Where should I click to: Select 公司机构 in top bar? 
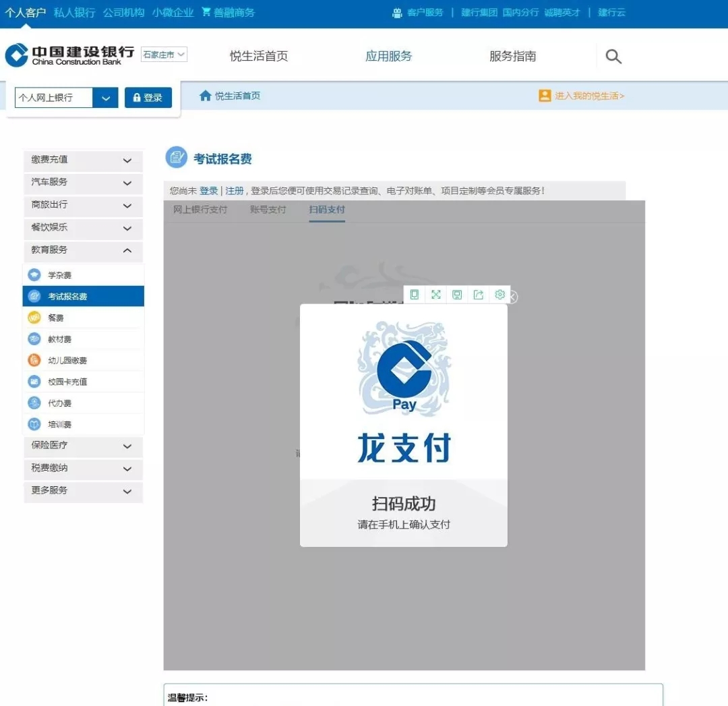123,12
